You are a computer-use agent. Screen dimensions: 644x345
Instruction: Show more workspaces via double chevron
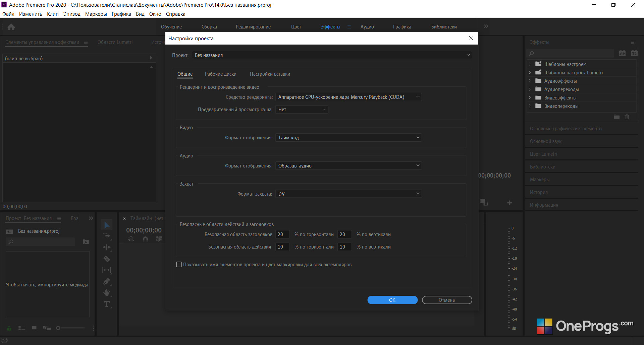[486, 26]
